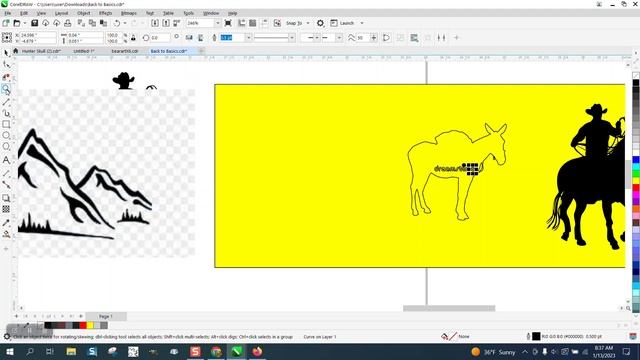Open the File menu
This screenshot has width=640, height=360.
tap(7, 13)
